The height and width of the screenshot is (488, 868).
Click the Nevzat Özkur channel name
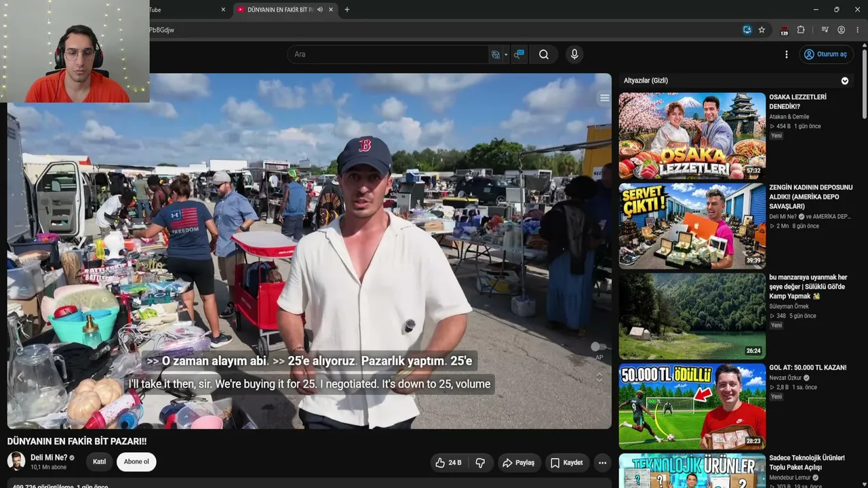click(786, 378)
